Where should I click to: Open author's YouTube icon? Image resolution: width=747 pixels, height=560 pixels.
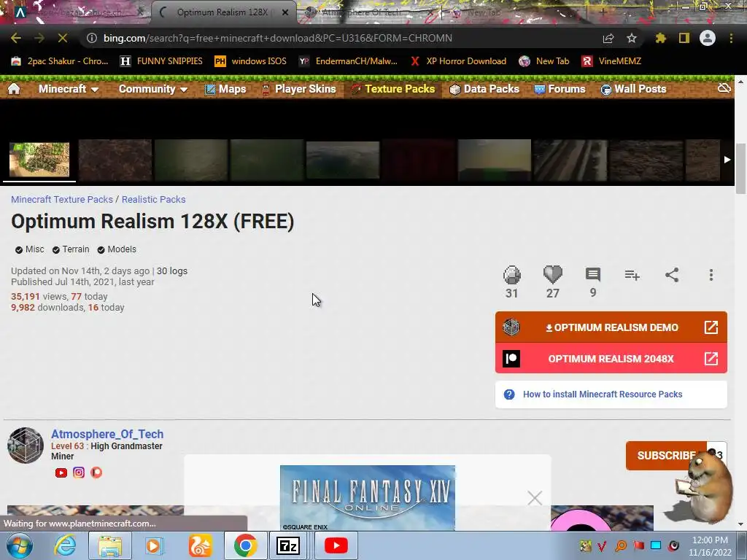click(x=61, y=472)
